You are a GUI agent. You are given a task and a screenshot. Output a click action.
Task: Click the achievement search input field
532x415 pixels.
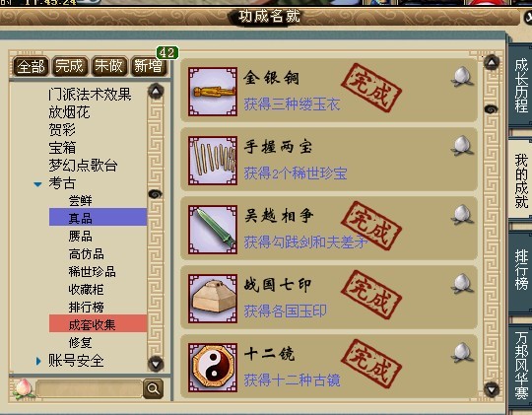point(89,388)
